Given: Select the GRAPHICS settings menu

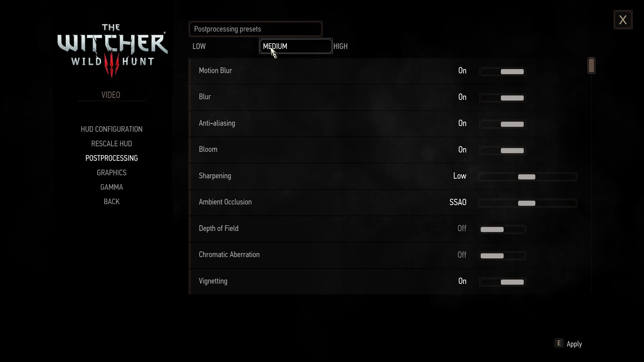Looking at the screenshot, I should (x=111, y=172).
